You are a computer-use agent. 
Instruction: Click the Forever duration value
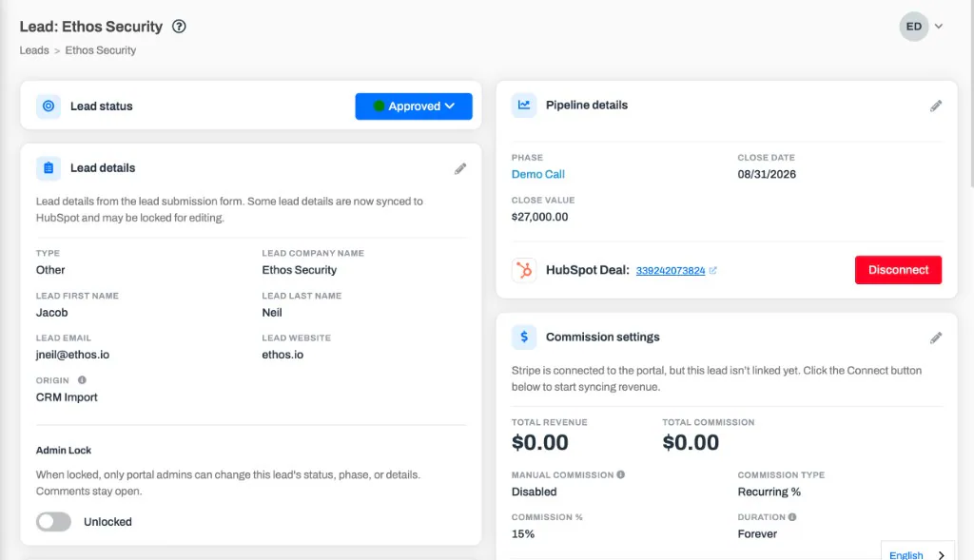[x=757, y=534]
